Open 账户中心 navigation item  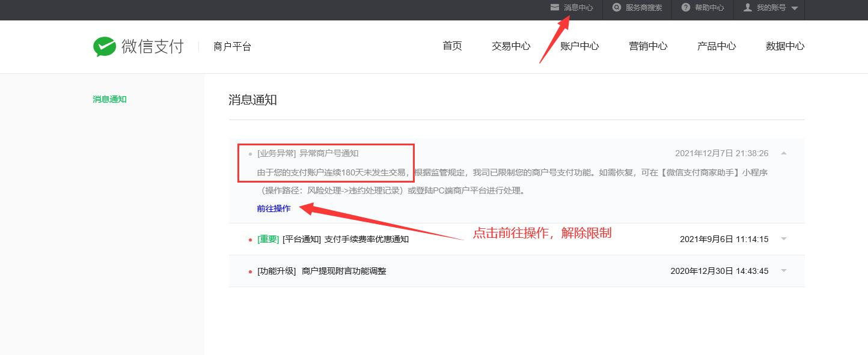pos(579,46)
